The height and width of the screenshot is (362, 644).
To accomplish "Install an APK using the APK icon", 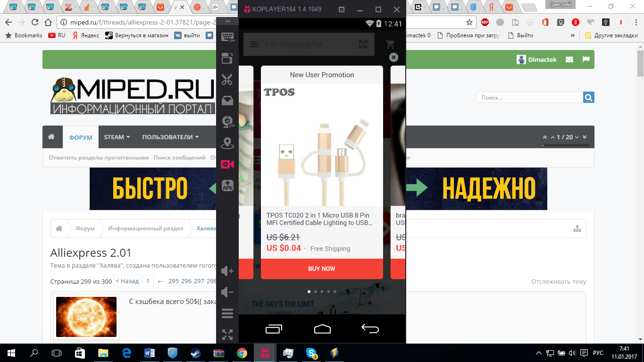I will pyautogui.click(x=227, y=185).
